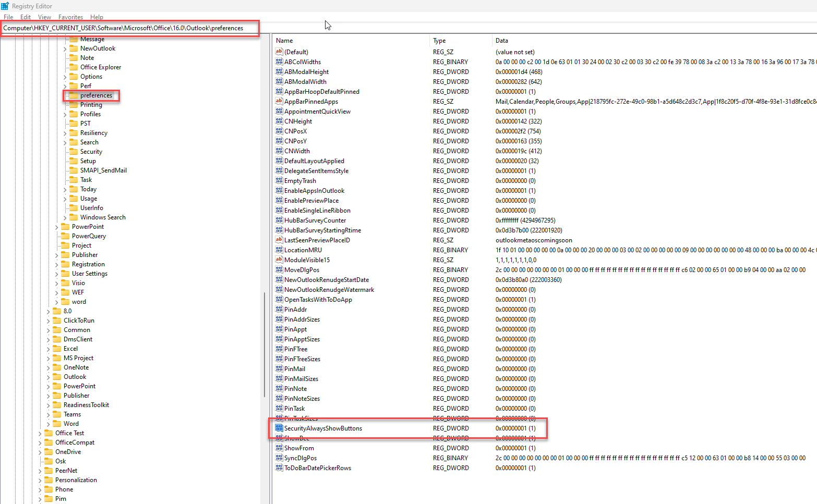Screen dimensions: 817x504
Task: Click the REG_BINARY icon next to ABColWidths
Action: point(279,62)
